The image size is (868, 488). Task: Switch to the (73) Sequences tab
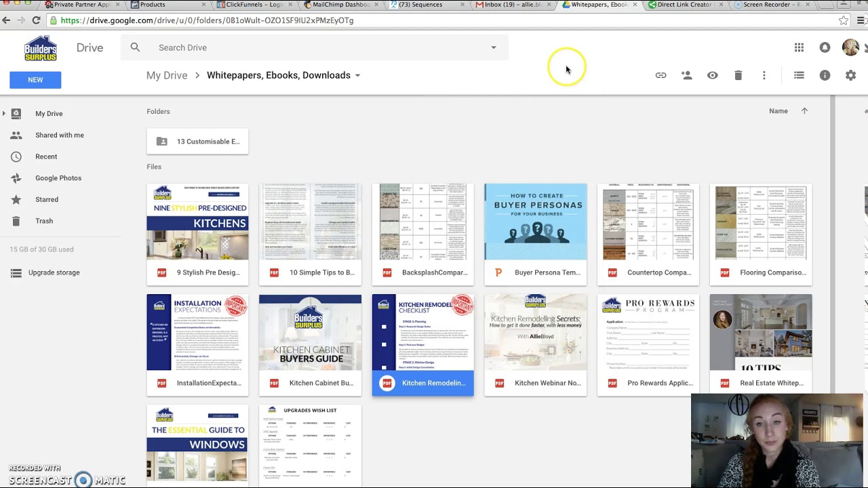point(426,5)
